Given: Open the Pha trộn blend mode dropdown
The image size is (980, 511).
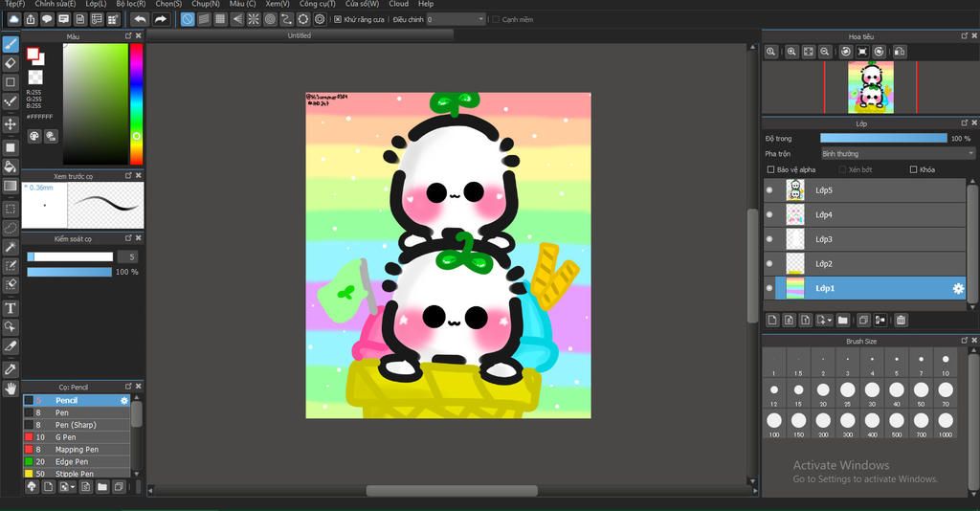Looking at the screenshot, I should pos(898,154).
